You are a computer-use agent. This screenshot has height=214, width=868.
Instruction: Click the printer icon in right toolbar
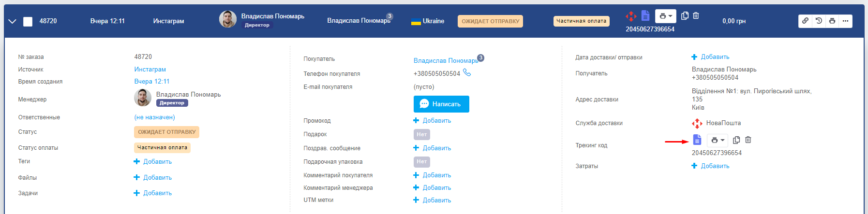pyautogui.click(x=832, y=21)
